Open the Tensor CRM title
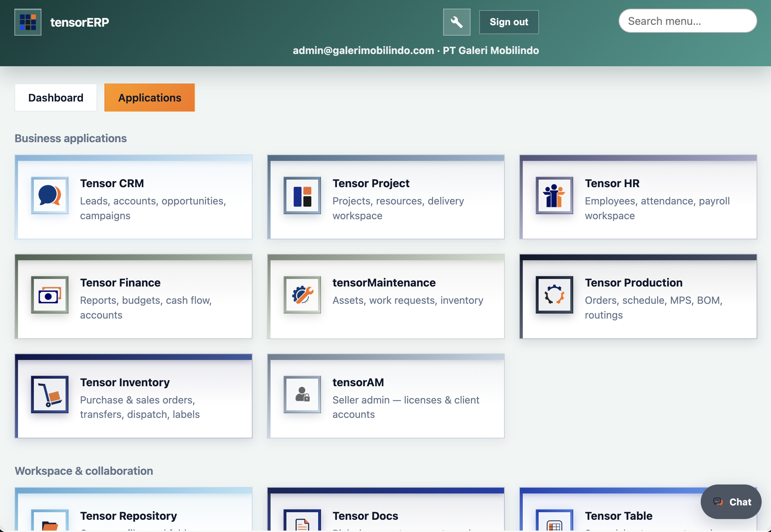 [112, 183]
